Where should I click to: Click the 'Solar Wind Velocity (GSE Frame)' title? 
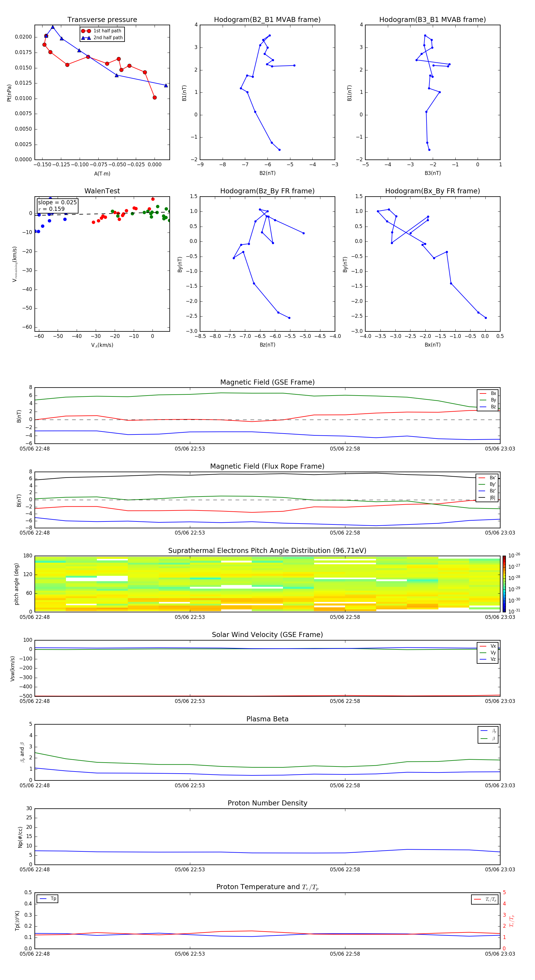[x=267, y=635]
